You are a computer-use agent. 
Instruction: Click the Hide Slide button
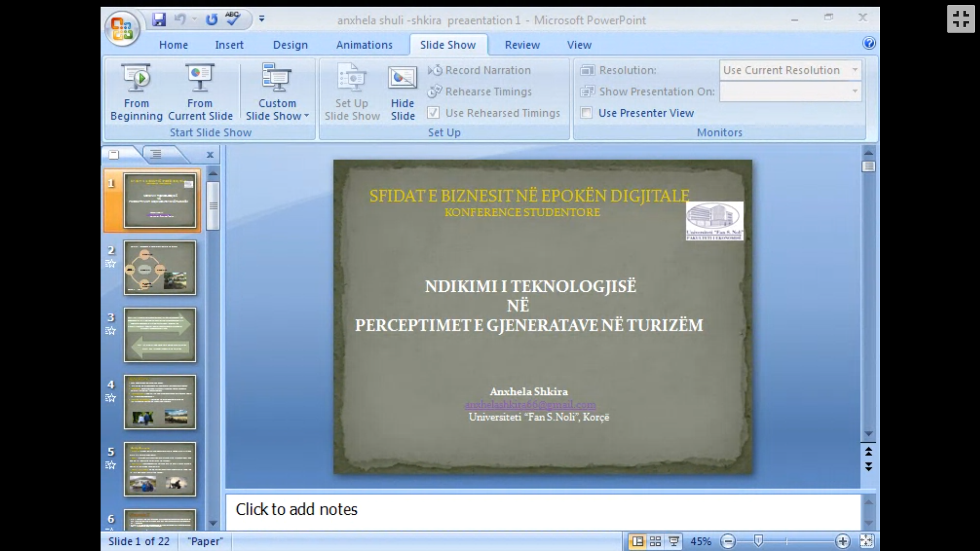click(403, 92)
